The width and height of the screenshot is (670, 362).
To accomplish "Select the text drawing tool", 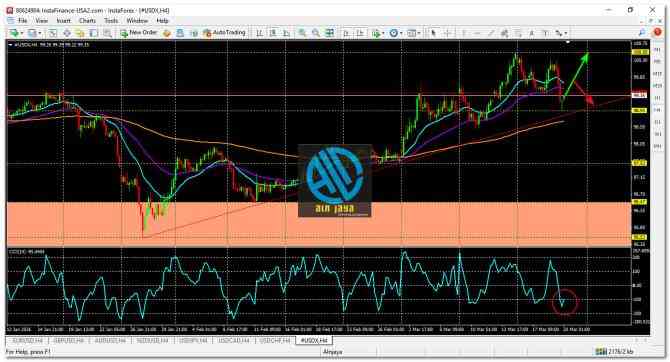I will 532,33.
